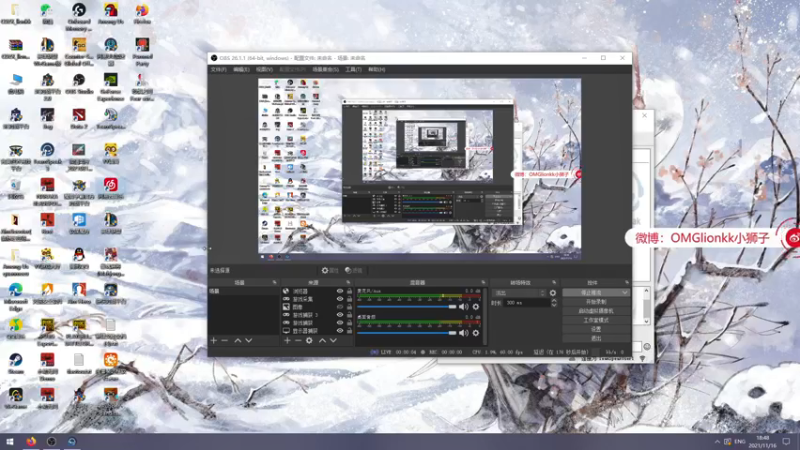Open the Windows Start menu
Image resolution: width=800 pixels, height=450 pixels.
point(9,441)
